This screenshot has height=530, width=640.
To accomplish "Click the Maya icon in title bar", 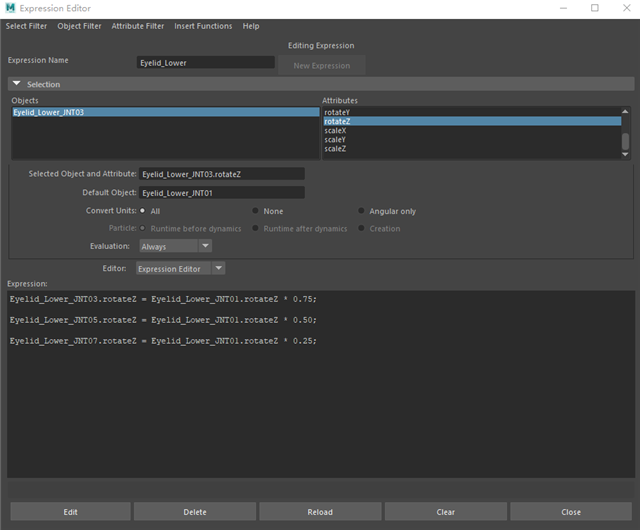I will (x=11, y=8).
